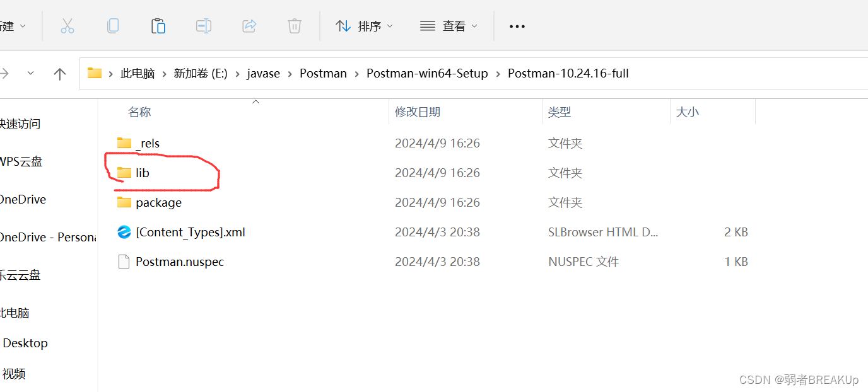
Task: Click the Up one level arrow
Action: point(60,74)
